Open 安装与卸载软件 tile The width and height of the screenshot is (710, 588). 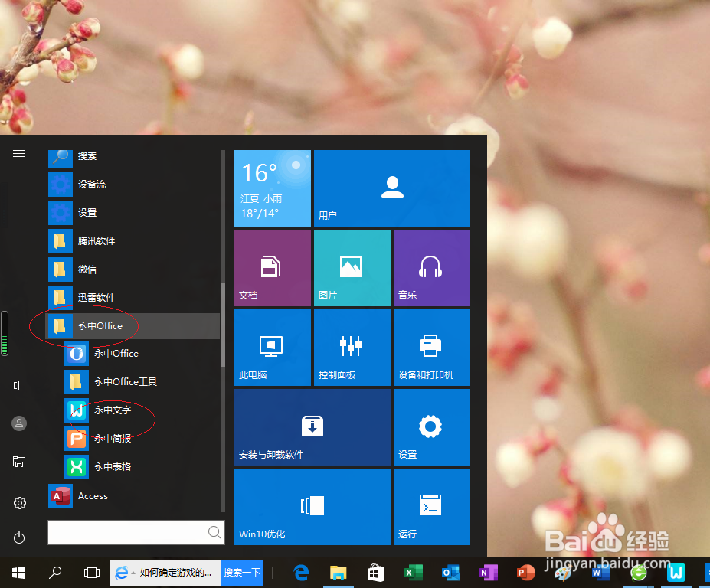[x=312, y=427]
